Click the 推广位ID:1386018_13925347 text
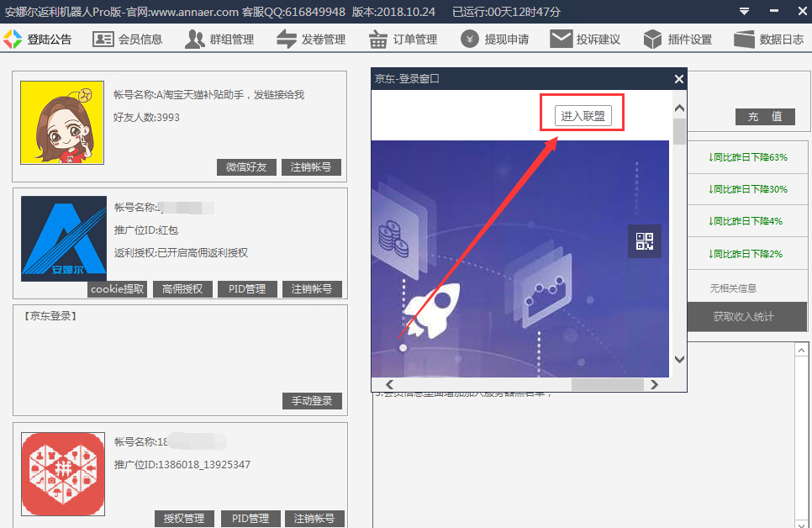812x528 pixels. tap(182, 465)
